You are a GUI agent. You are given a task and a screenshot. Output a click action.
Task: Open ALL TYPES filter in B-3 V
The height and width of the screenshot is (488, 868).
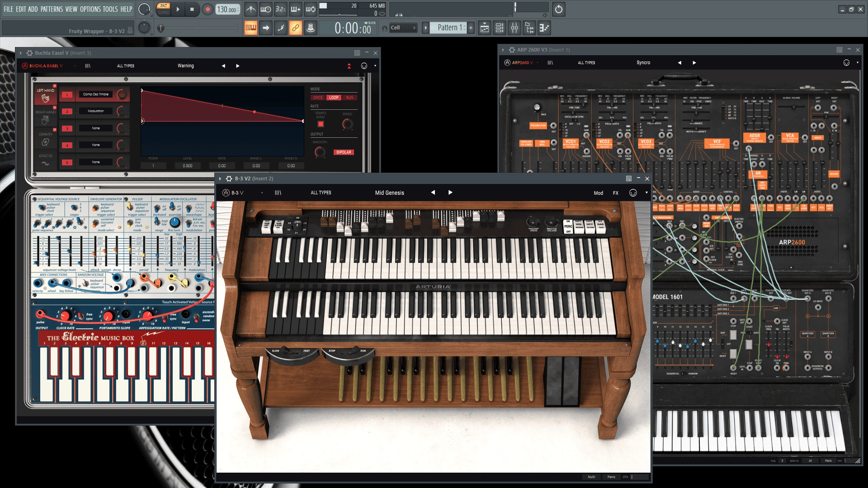(x=321, y=193)
